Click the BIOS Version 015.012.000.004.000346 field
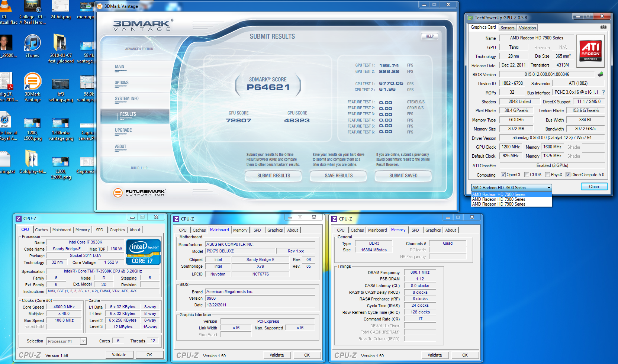 (547, 74)
